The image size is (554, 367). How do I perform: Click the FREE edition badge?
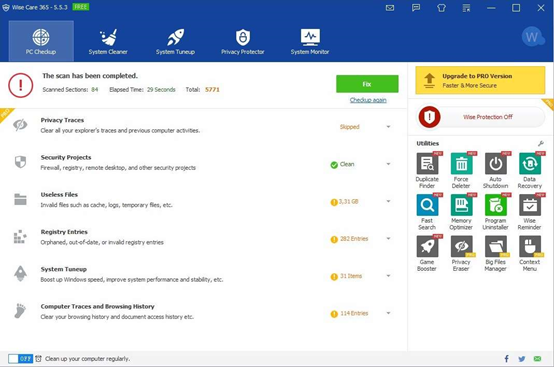point(81,7)
